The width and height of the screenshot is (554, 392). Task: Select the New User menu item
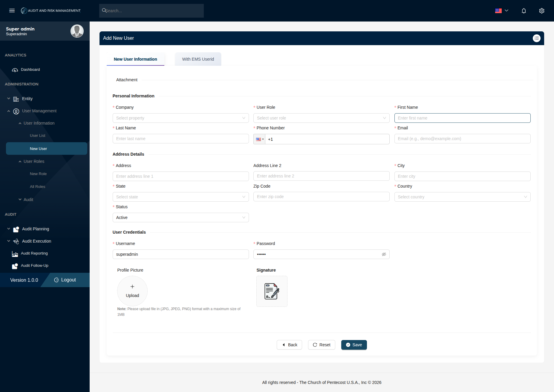47,148
